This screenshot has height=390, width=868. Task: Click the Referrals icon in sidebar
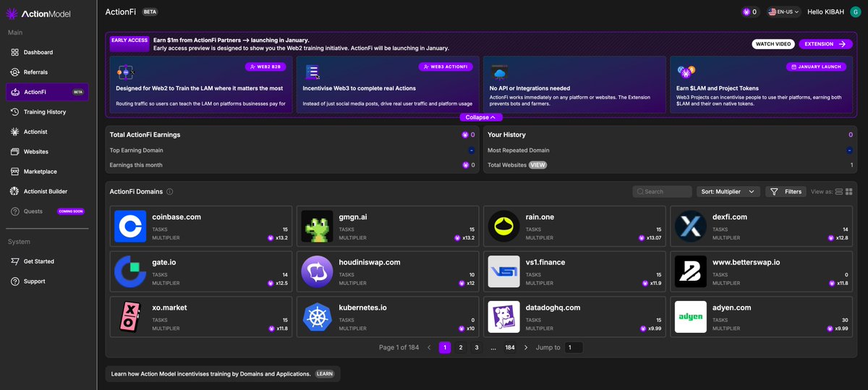[14, 72]
